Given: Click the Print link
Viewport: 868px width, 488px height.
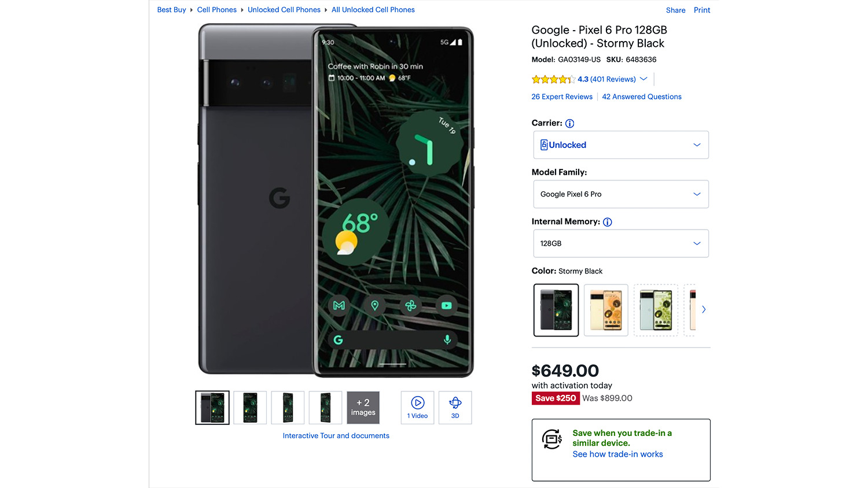Looking at the screenshot, I should coord(701,10).
